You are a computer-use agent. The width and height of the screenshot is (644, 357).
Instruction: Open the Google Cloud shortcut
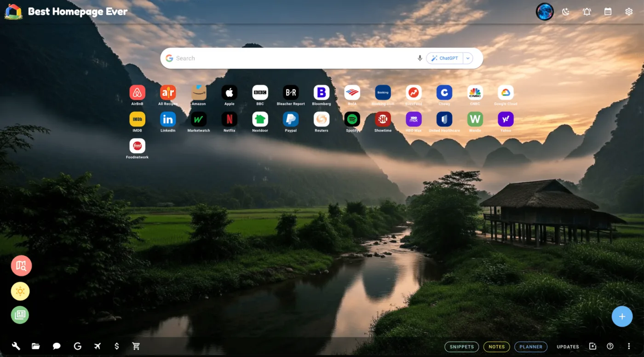point(506,92)
